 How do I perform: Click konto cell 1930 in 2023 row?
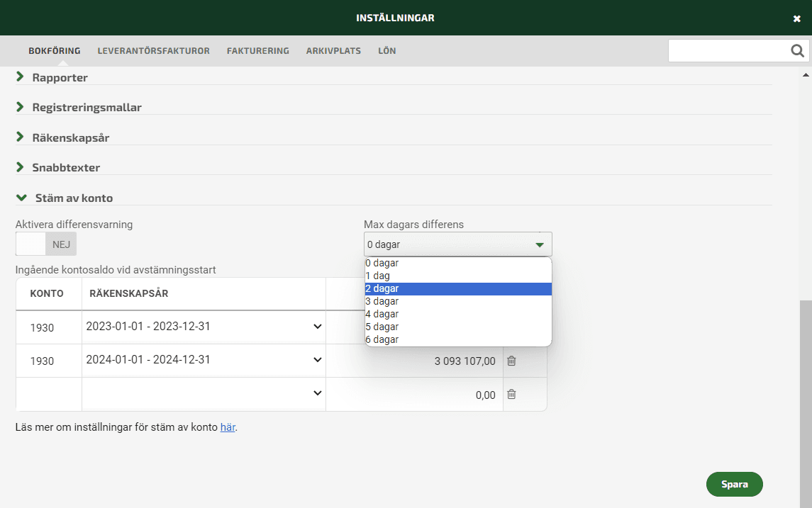click(49, 327)
